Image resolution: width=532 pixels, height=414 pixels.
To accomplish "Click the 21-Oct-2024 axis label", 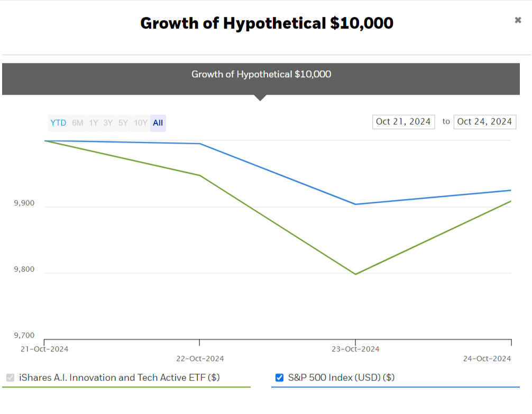I will 44,349.
